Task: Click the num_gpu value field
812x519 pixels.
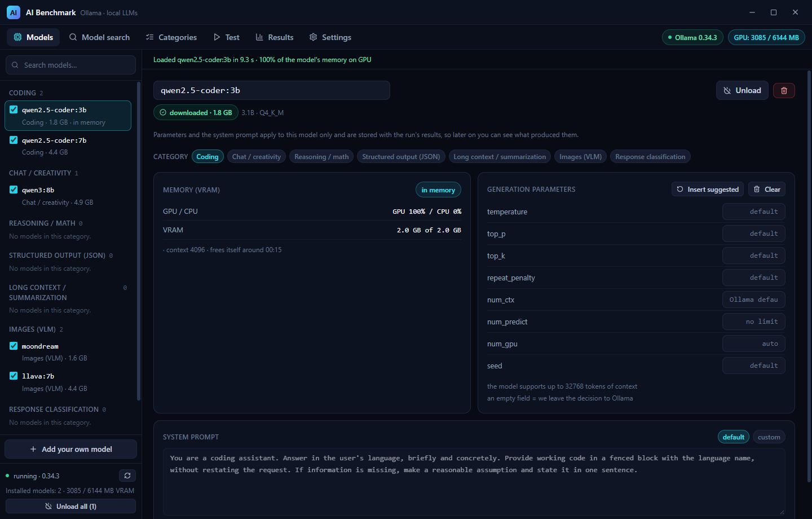Action: point(754,344)
